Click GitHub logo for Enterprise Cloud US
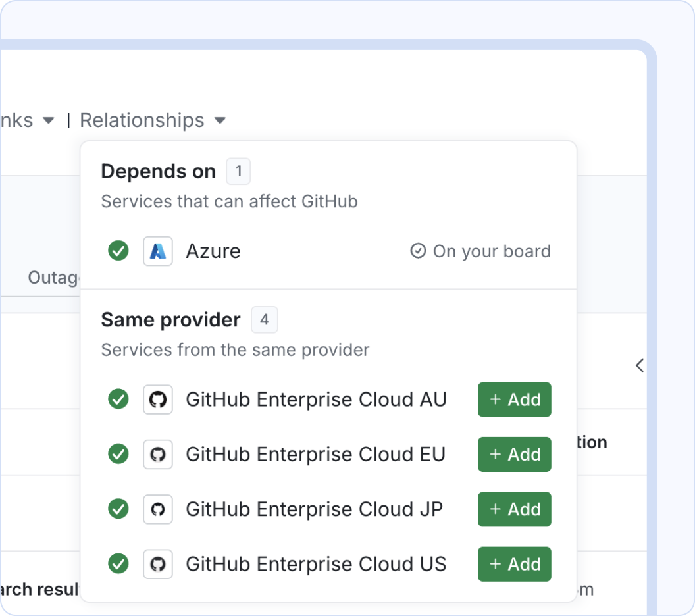695x616 pixels. (158, 564)
